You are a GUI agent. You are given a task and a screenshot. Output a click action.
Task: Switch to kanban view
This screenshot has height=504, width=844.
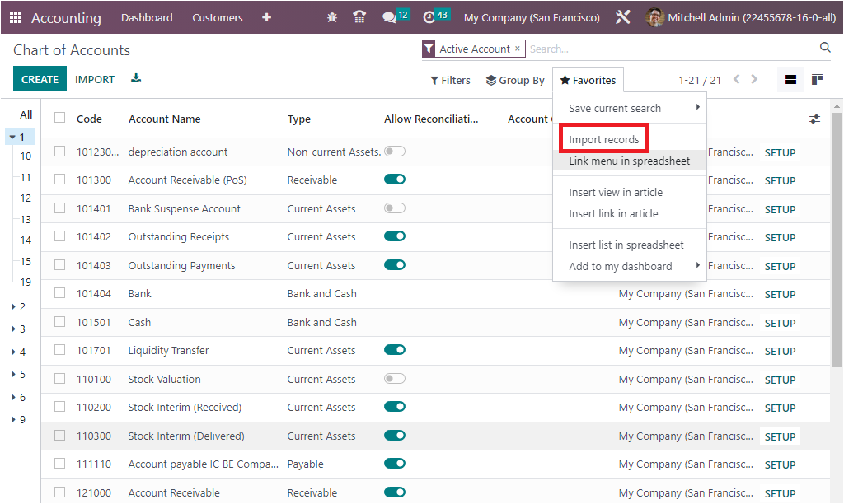[817, 80]
